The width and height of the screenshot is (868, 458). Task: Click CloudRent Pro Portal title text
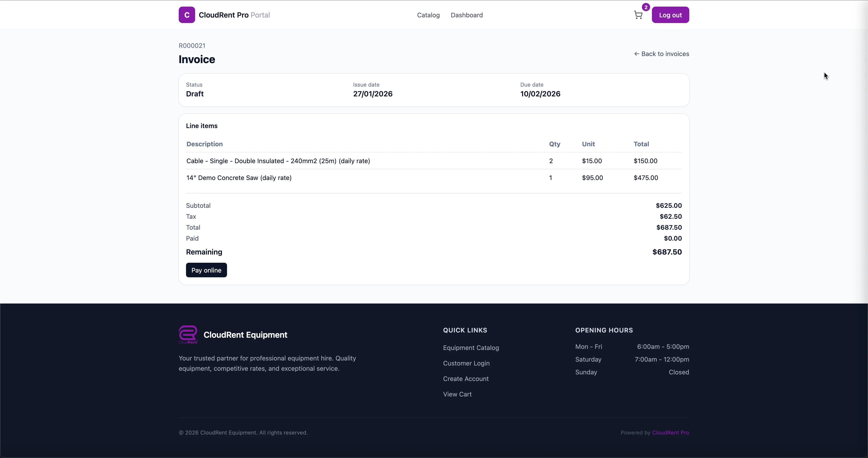[x=234, y=15]
